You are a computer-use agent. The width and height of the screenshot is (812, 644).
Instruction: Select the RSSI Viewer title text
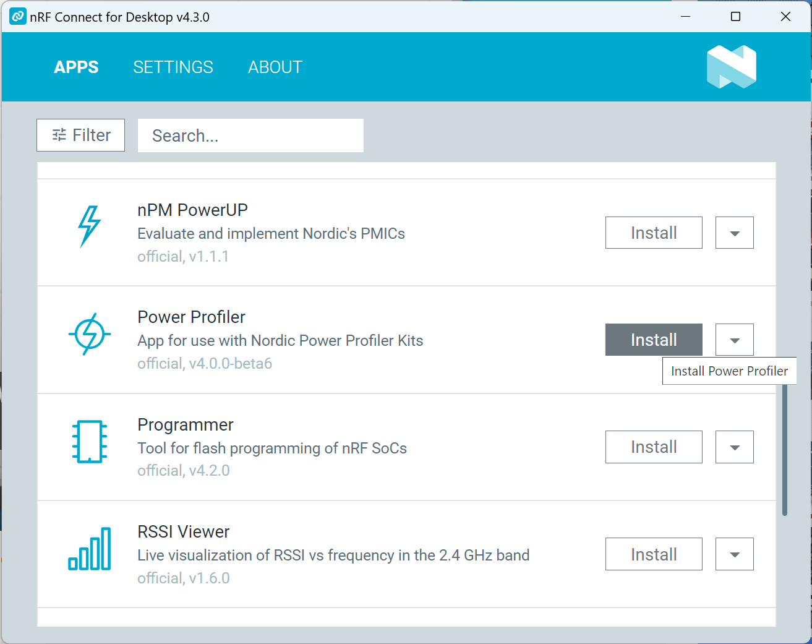pos(184,532)
